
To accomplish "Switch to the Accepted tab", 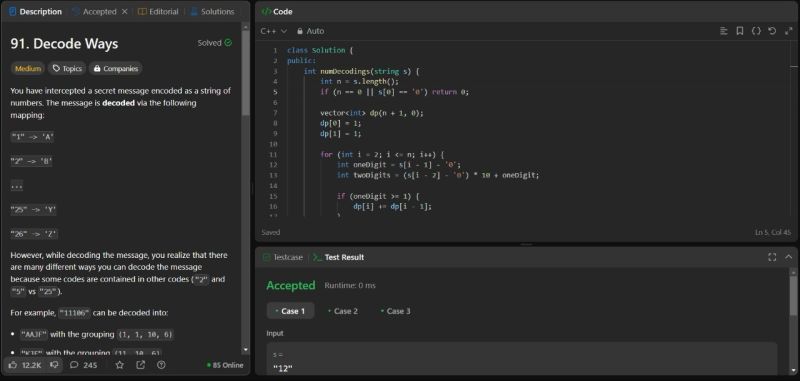I will [x=94, y=11].
